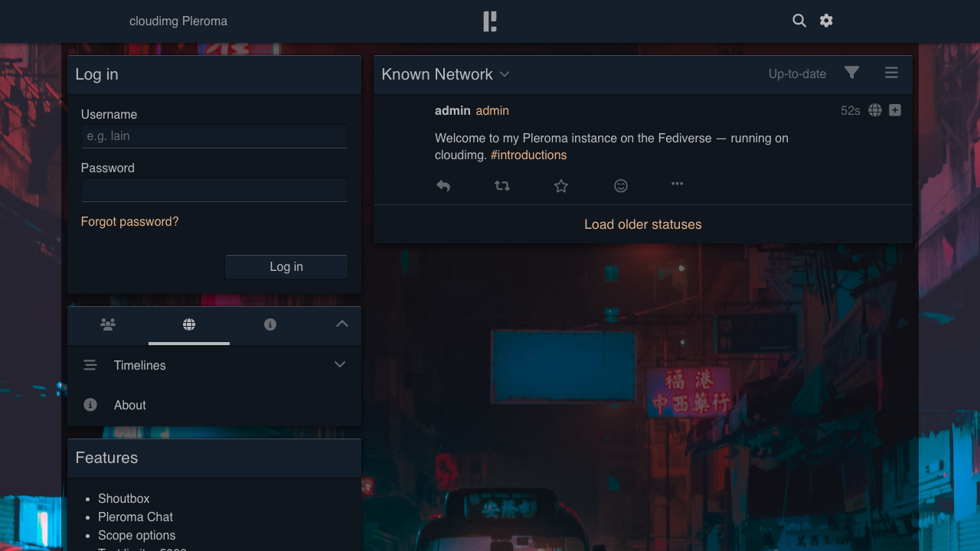The image size is (980, 551).
Task: Click the Log in button
Action: [286, 267]
